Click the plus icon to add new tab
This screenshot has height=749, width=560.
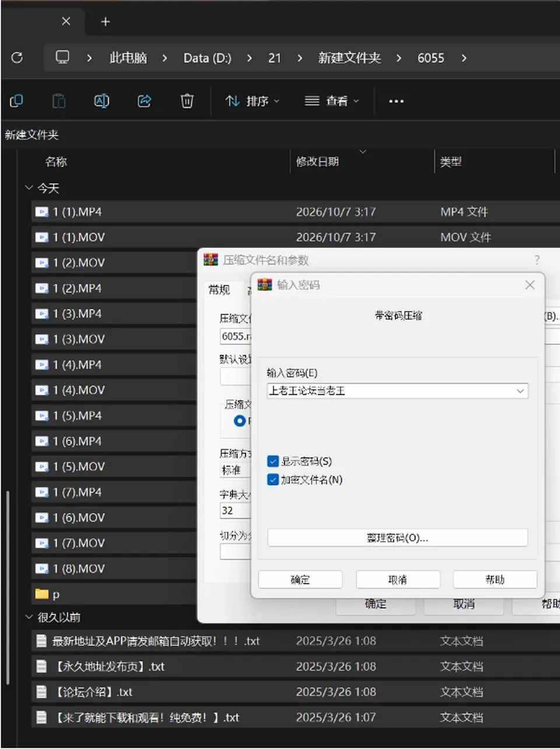coord(106,22)
